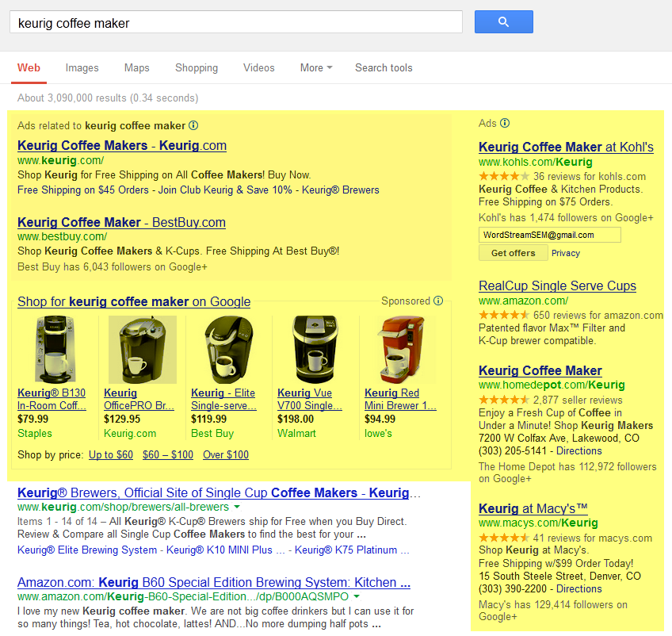Open the "More" navigation dropdown
Screen dimensions: 672x636
pos(315,68)
